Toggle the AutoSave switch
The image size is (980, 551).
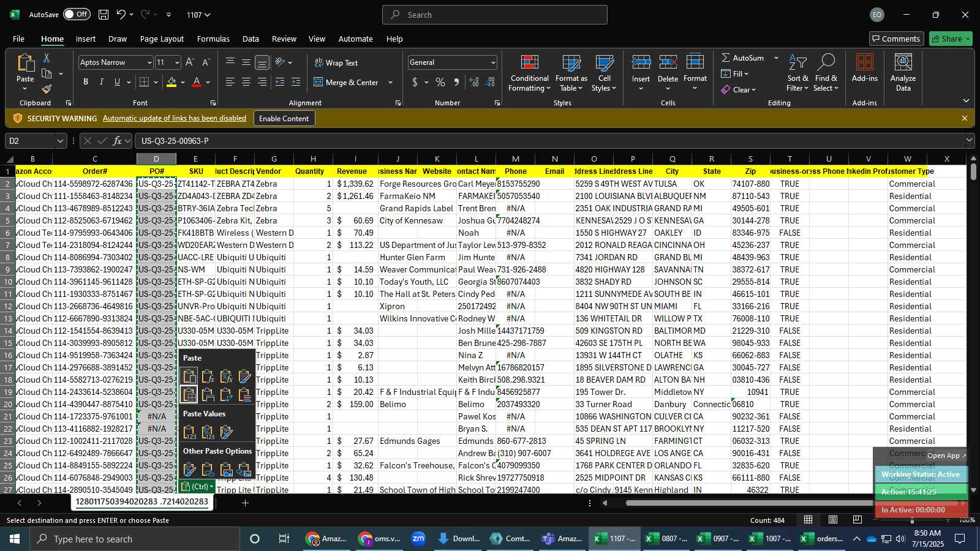(77, 15)
